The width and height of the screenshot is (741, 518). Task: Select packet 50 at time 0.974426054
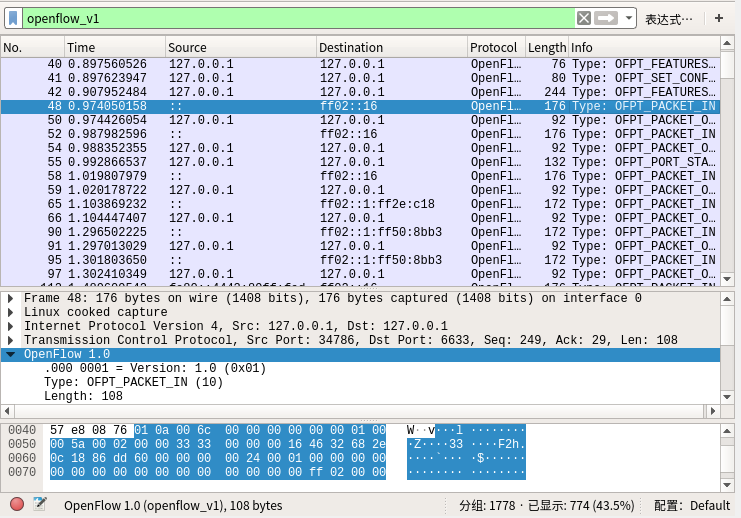click(x=360, y=120)
